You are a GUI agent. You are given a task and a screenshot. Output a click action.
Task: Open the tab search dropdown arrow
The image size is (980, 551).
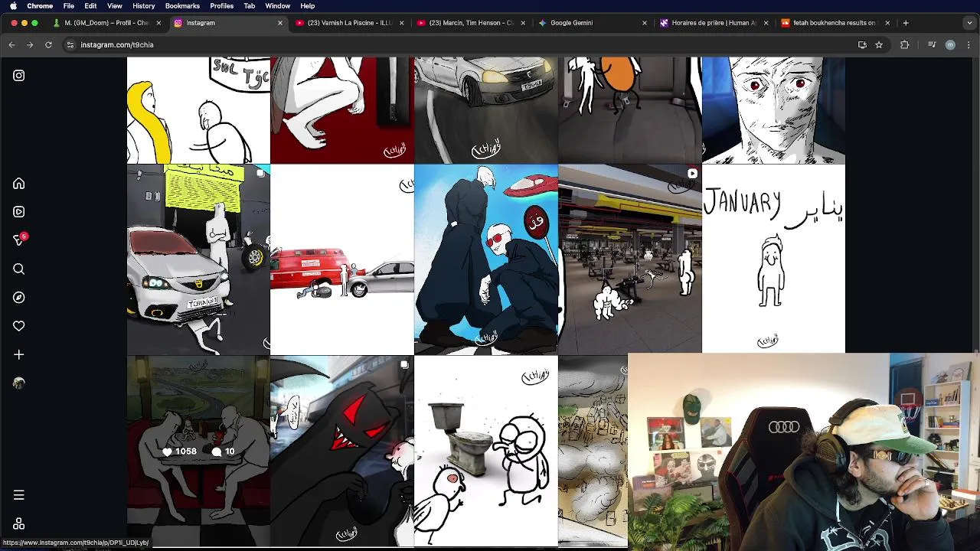point(969,23)
